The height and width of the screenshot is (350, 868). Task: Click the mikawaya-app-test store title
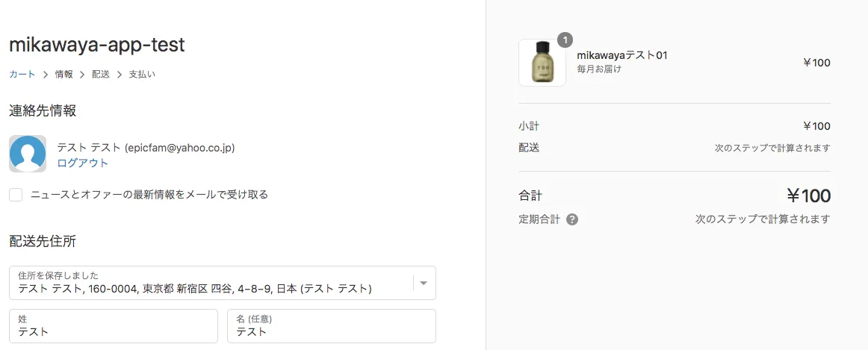97,45
